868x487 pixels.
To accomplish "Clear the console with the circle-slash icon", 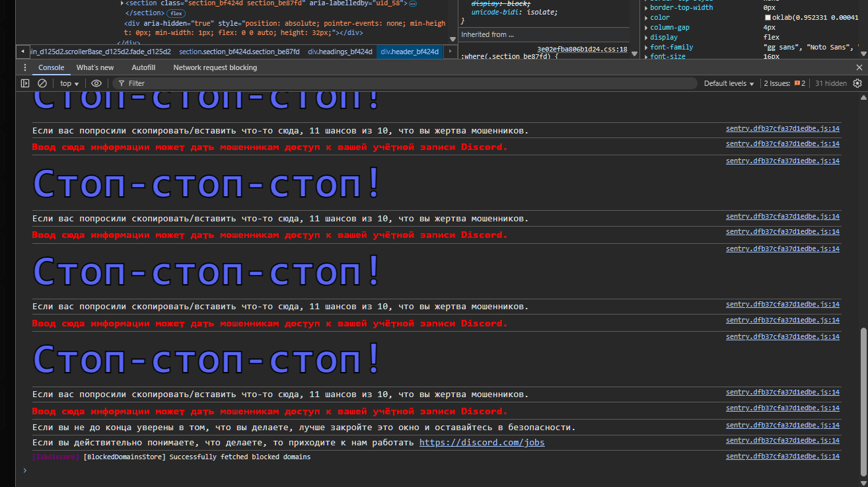I will click(42, 83).
